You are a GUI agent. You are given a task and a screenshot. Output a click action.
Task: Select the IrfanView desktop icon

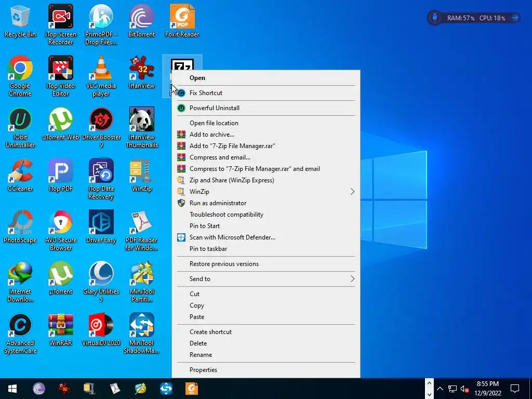pyautogui.click(x=141, y=73)
